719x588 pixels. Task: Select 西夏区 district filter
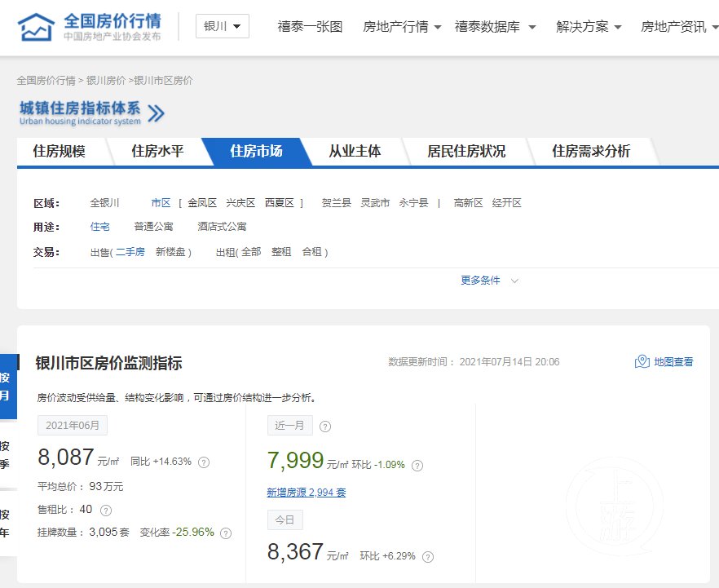[x=280, y=203]
